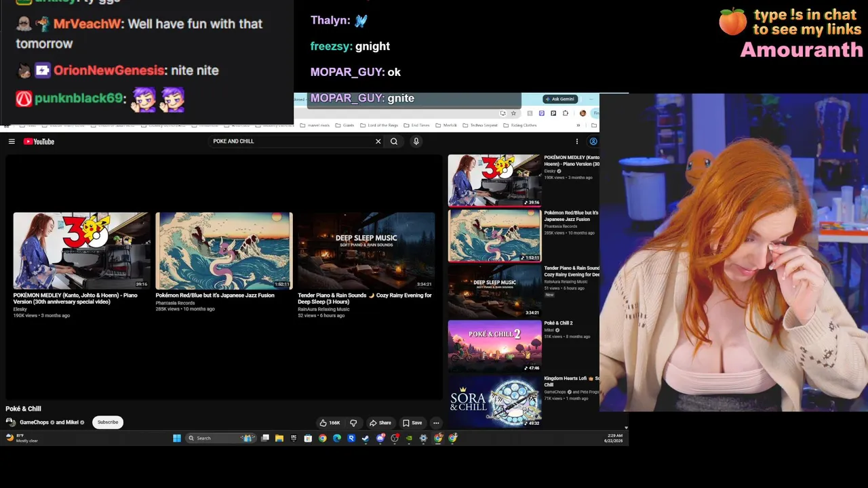The width and height of the screenshot is (868, 488).
Task: Visit the Phantasia Records channel under the grid video
Action: click(175, 303)
